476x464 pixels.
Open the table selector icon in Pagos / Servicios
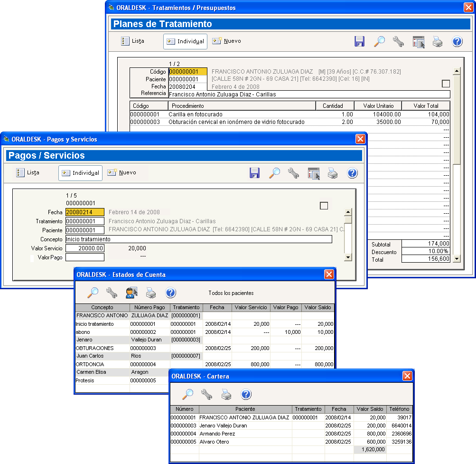pos(314,173)
